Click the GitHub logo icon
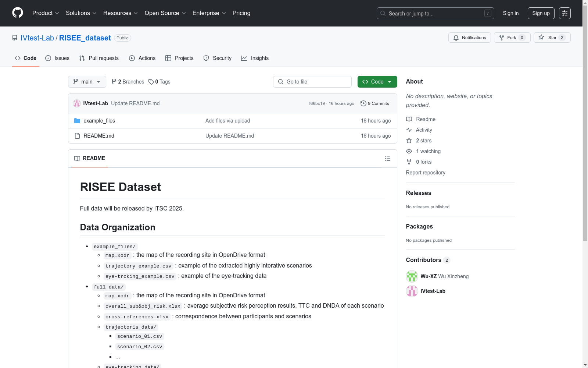The width and height of the screenshot is (588, 368). [x=18, y=13]
